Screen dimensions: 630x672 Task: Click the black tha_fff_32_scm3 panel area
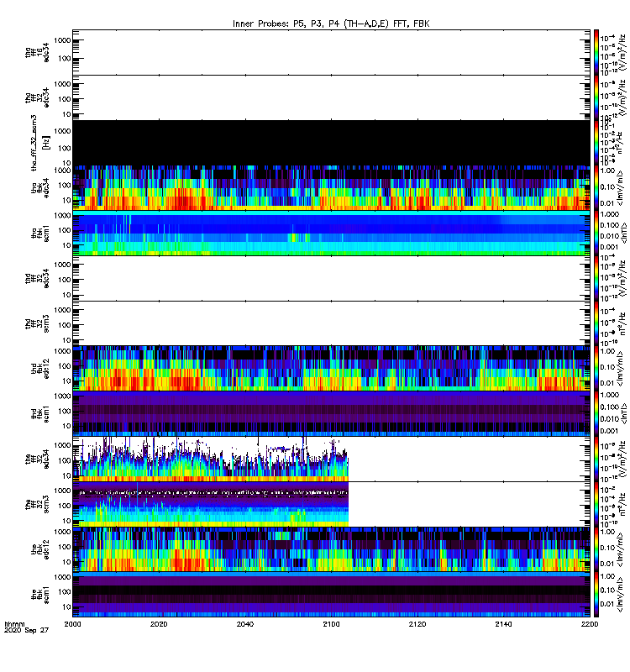point(331,143)
